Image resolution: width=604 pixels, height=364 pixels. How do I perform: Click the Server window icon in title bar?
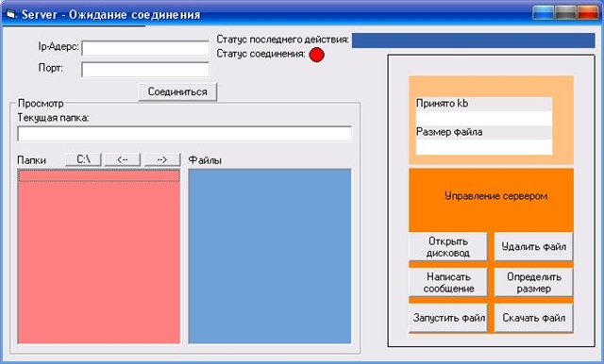[10, 15]
